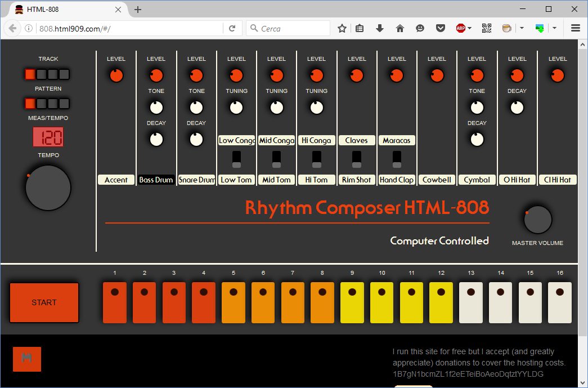
Task: Click the Adblock Plus icon
Action: coord(460,28)
